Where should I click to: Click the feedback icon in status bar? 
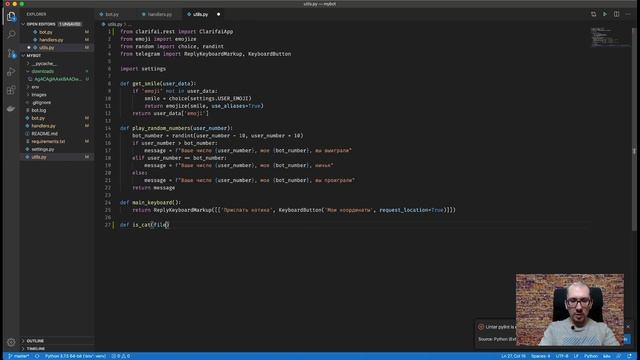click(x=619, y=356)
